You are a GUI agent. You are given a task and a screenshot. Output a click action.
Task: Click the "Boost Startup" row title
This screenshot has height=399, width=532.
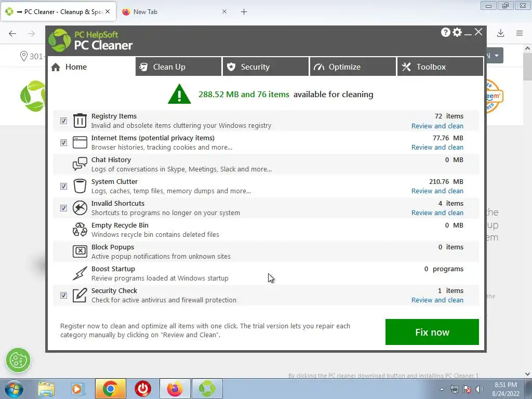[113, 269]
